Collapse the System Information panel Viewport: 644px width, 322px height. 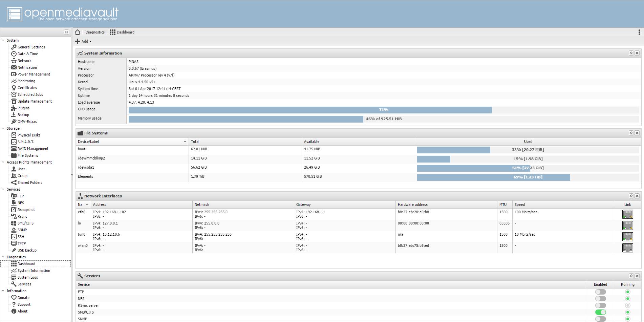tap(631, 53)
